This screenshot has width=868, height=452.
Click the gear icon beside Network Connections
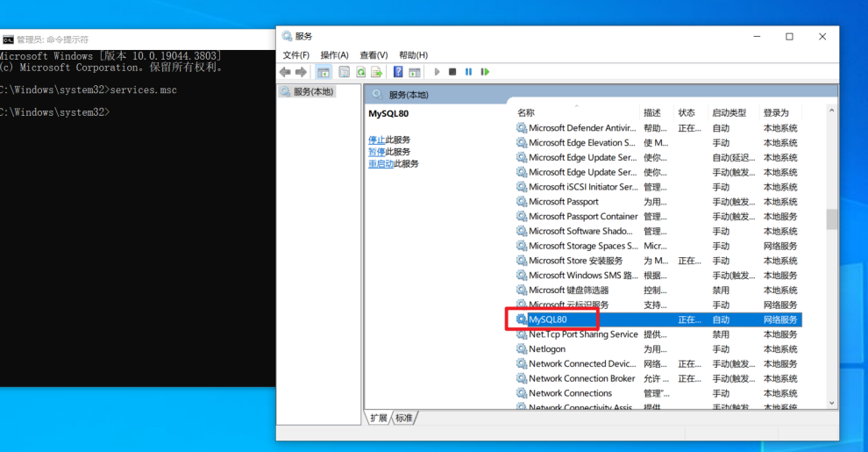point(522,392)
